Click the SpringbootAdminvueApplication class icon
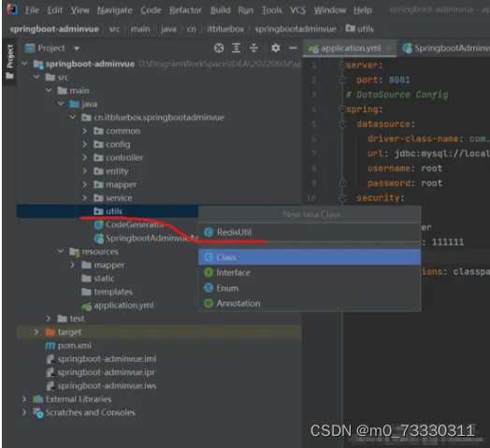Screen dimensions: 490x448 (99, 238)
